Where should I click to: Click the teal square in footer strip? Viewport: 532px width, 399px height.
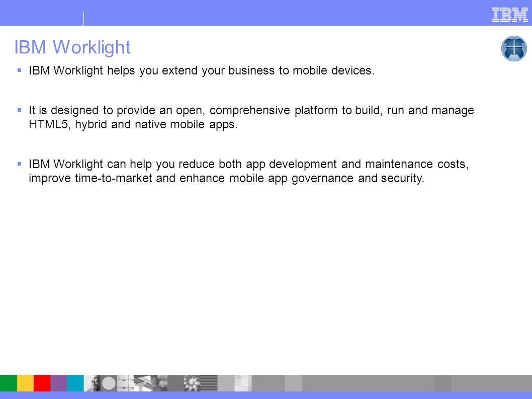click(75, 383)
